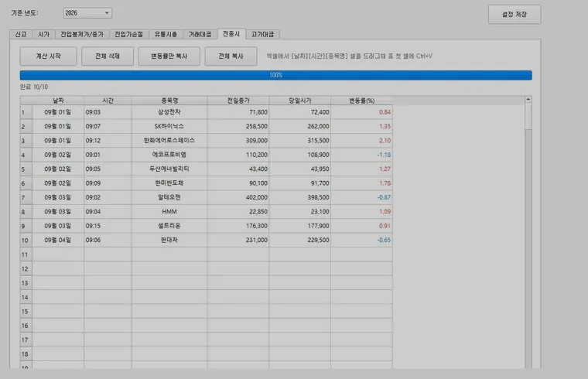The height and width of the screenshot is (379, 588).
Task: Click the 전체 복사 button
Action: [231, 56]
